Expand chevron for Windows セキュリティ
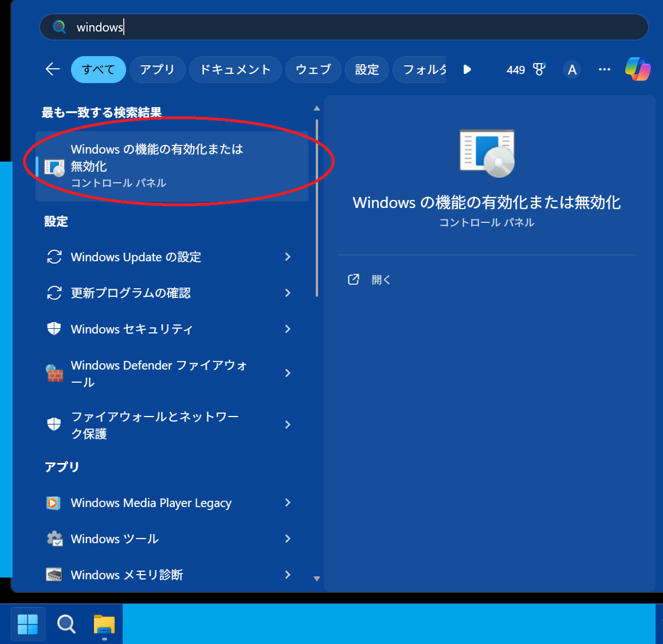Viewport: 663px width, 644px height. [x=288, y=329]
